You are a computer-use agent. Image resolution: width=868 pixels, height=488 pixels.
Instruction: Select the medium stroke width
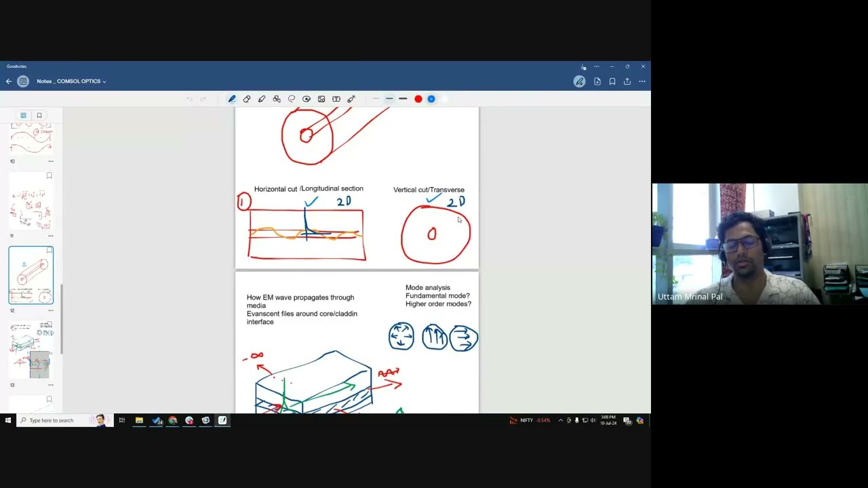pos(389,99)
